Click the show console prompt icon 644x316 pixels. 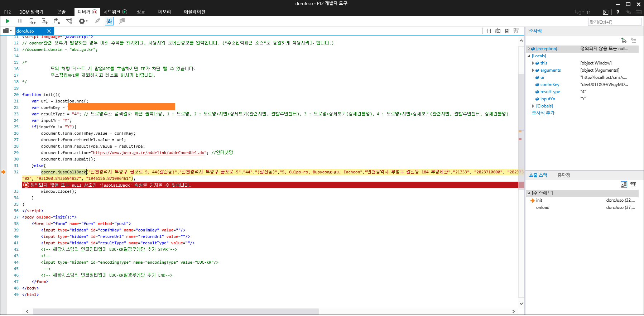point(606,12)
